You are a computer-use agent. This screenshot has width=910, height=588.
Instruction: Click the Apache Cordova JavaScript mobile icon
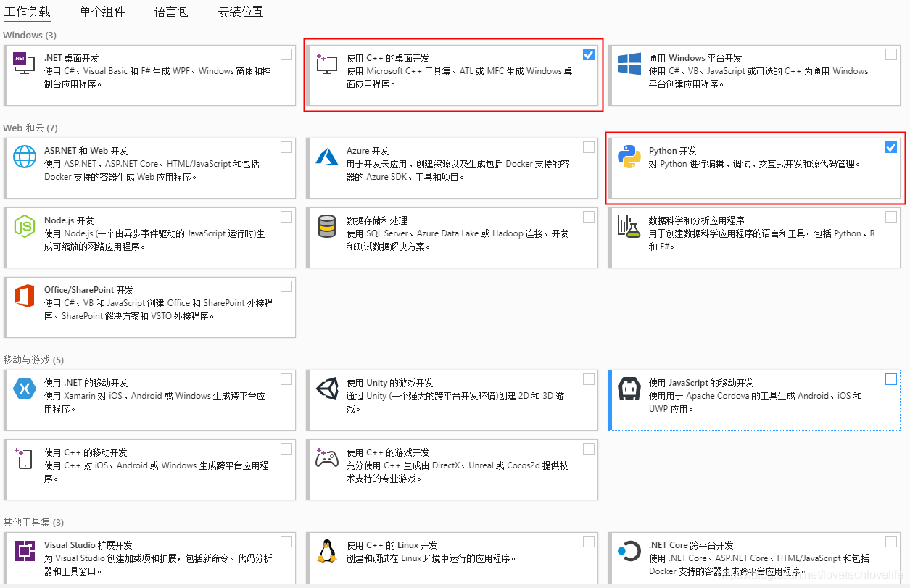pyautogui.click(x=629, y=389)
